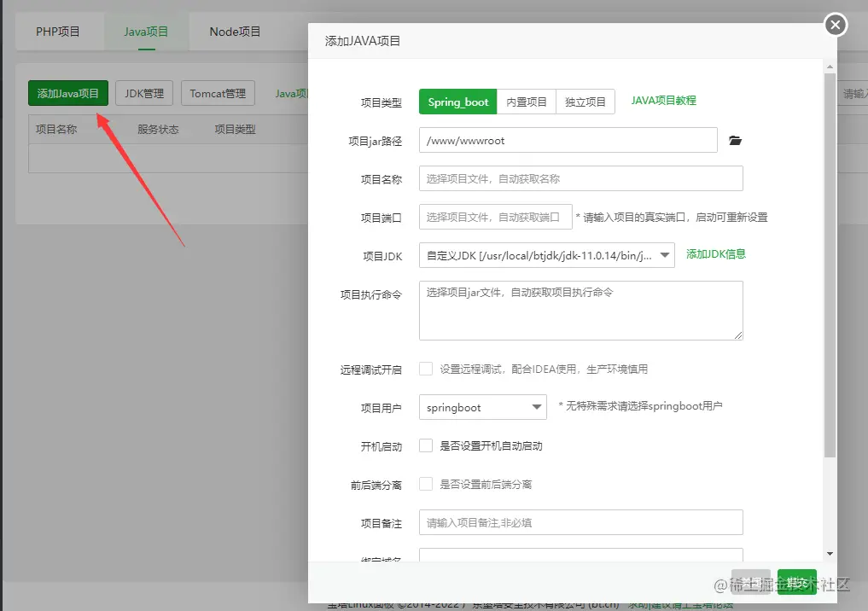This screenshot has width=868, height=611.
Task: Click the scrollbar down arrow in dialog
Action: (830, 554)
